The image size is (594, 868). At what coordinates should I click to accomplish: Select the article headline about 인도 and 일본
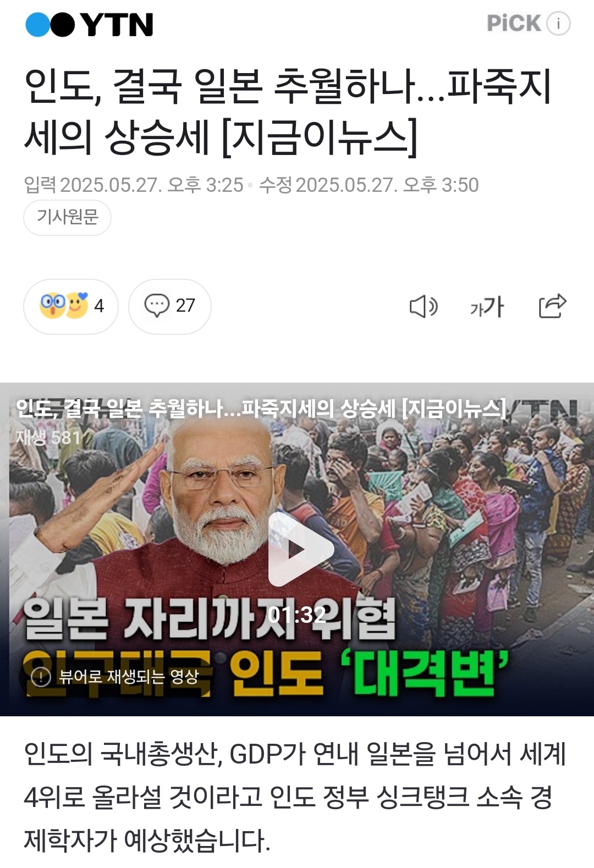(x=288, y=112)
